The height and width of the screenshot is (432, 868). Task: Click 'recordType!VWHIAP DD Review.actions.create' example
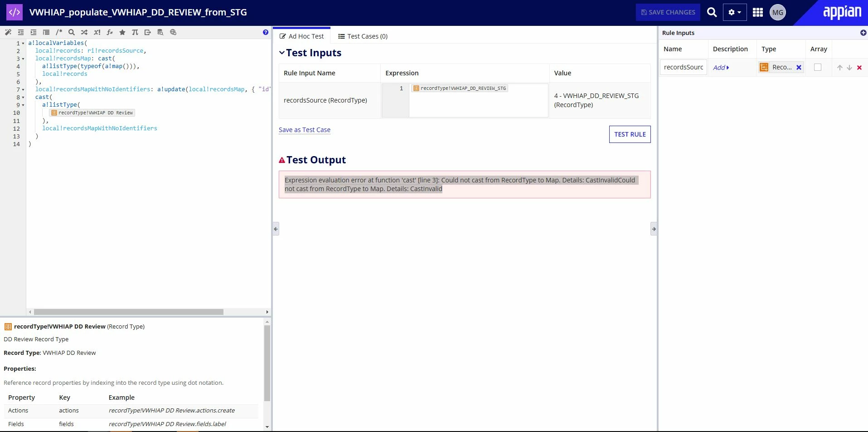click(172, 410)
